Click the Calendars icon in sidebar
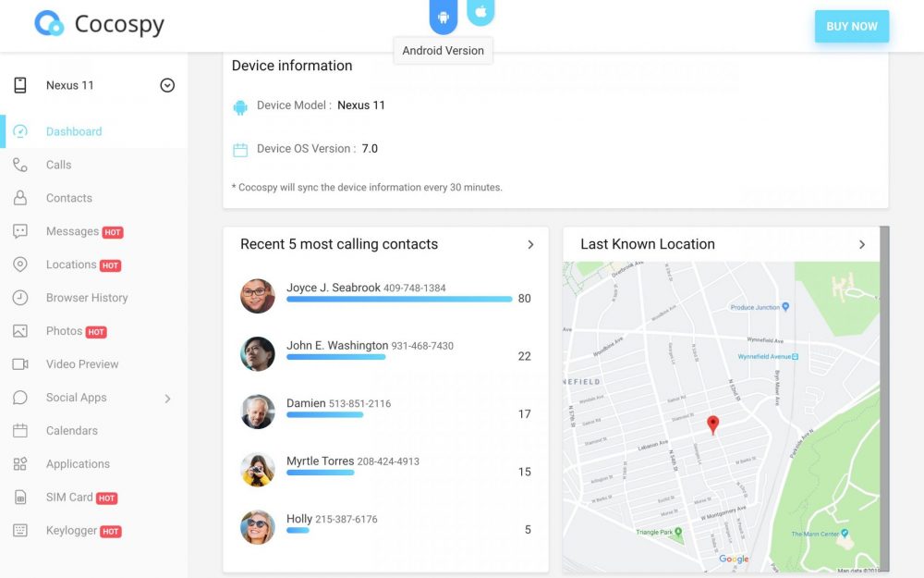This screenshot has height=578, width=924. [x=20, y=431]
